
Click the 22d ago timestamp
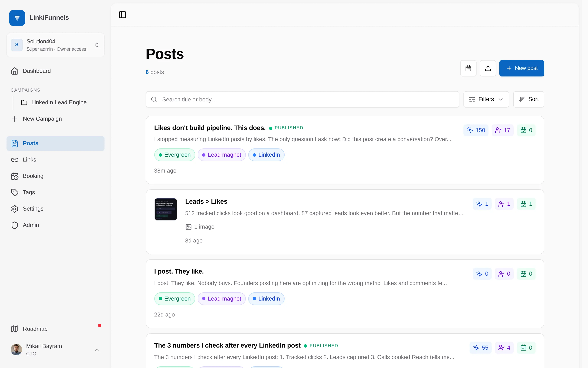(x=164, y=315)
